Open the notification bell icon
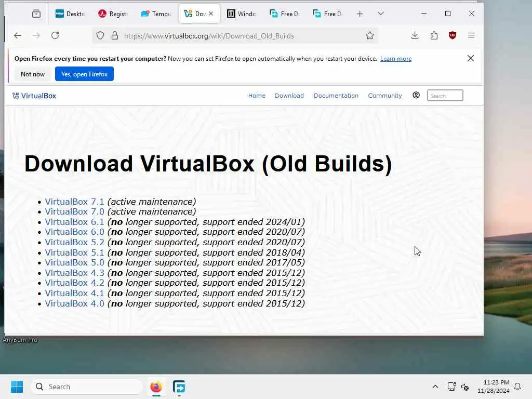 tap(517, 387)
